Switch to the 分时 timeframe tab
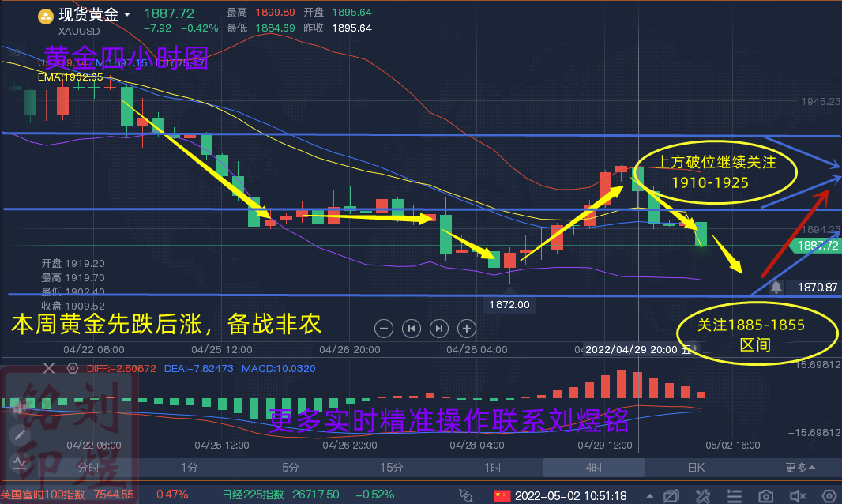 tap(88, 468)
